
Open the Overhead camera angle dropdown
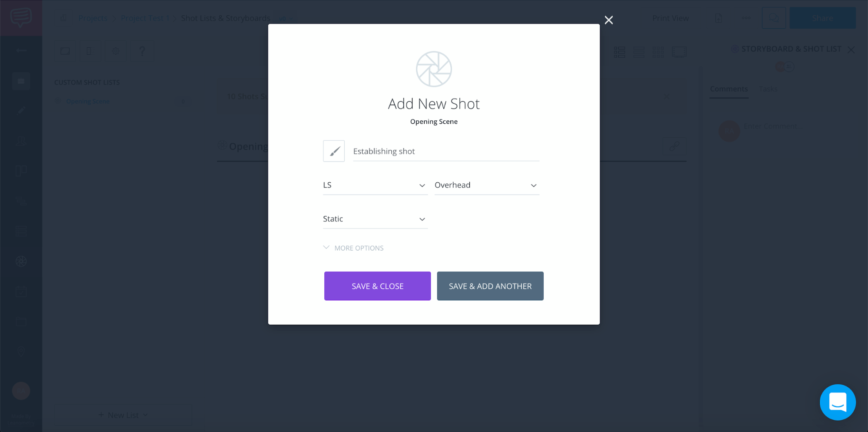tap(486, 185)
